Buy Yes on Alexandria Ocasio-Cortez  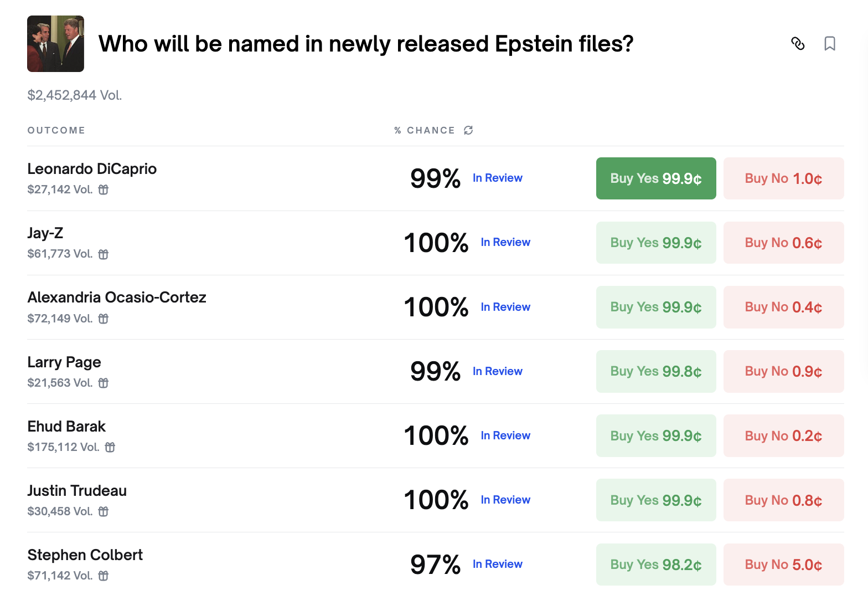pyautogui.click(x=656, y=307)
